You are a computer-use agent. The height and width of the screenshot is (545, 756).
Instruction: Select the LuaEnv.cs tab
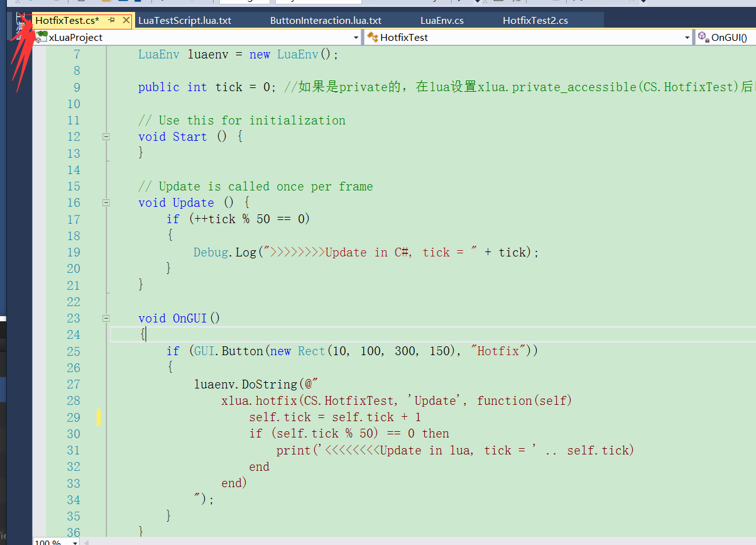coord(442,21)
